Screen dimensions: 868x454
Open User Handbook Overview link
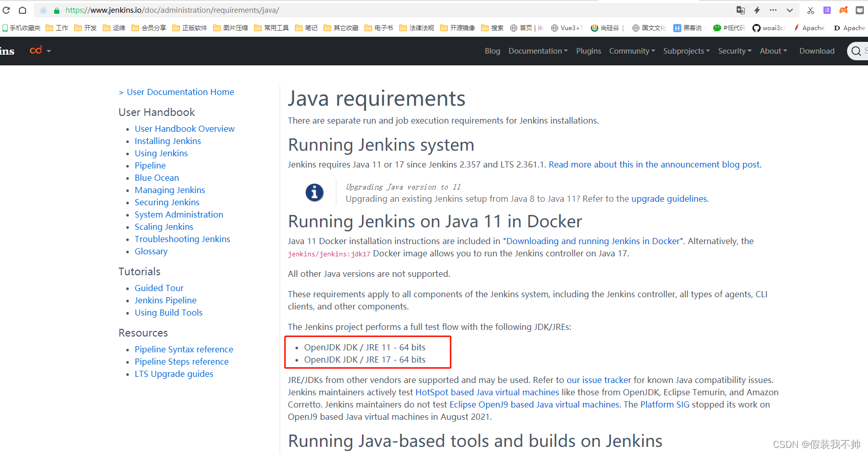pyautogui.click(x=185, y=129)
